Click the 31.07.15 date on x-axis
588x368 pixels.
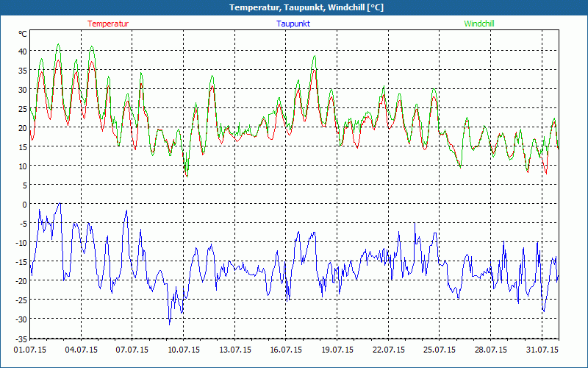pyautogui.click(x=542, y=350)
